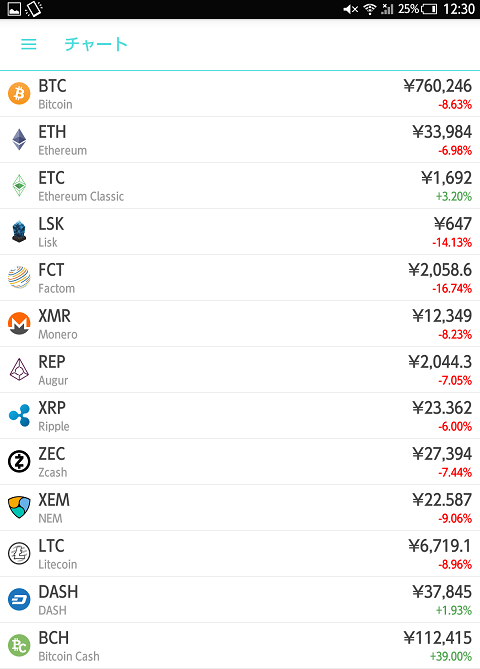The width and height of the screenshot is (480, 669).
Task: Open the XRP Ripple listing
Action: [240, 416]
